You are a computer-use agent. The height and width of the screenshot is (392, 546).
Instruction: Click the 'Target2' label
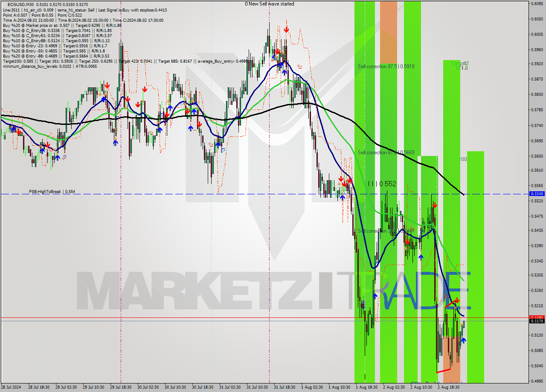(x=460, y=63)
